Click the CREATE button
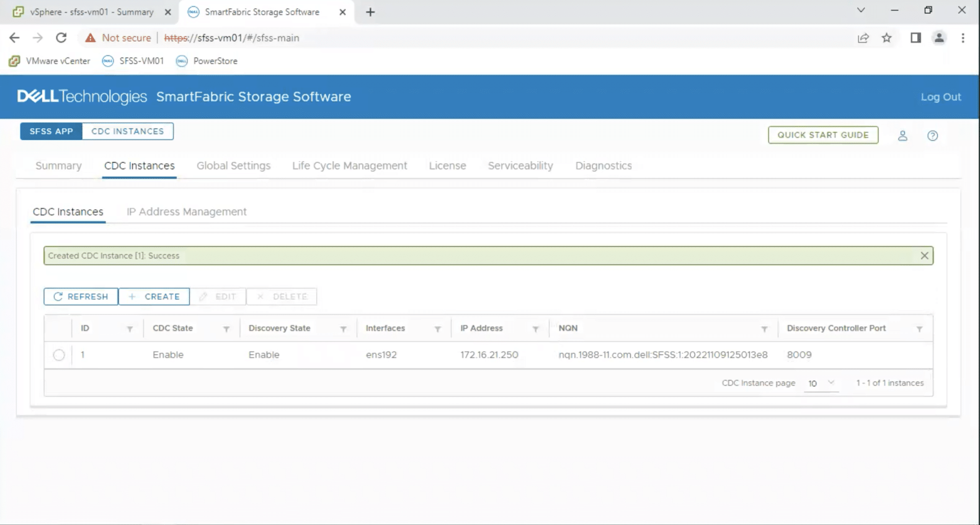980x525 pixels. click(154, 297)
